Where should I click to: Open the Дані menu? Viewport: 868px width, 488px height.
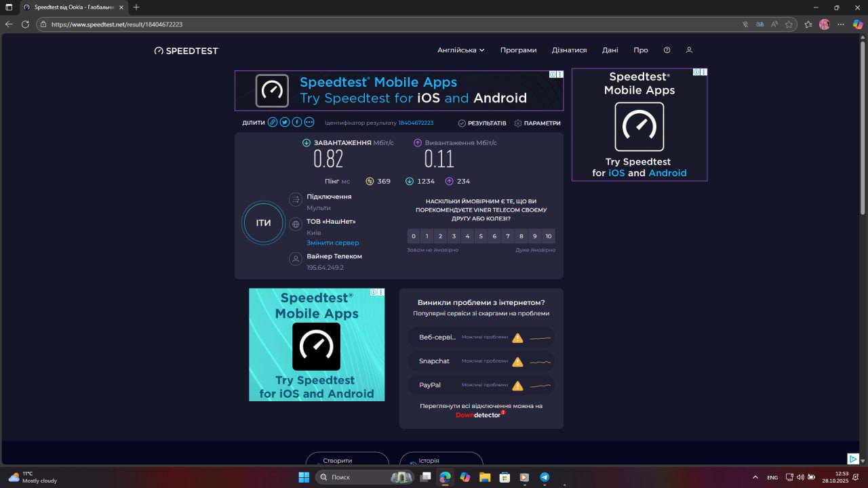(610, 50)
